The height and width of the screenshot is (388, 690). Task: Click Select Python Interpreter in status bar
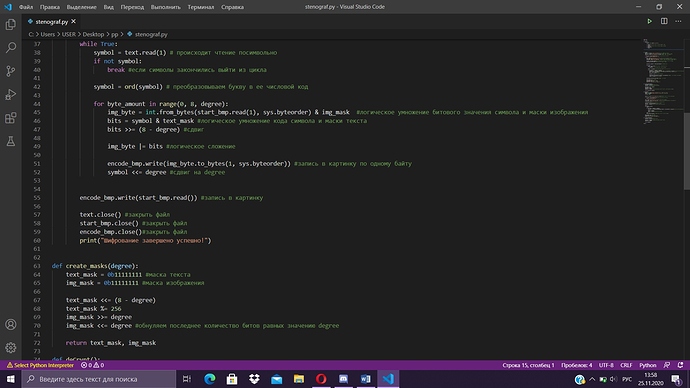pos(40,365)
